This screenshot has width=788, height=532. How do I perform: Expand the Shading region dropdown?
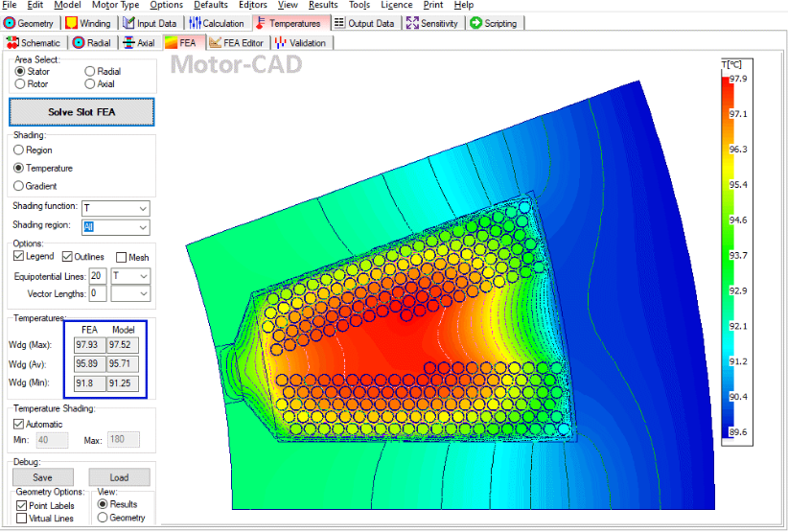143,227
